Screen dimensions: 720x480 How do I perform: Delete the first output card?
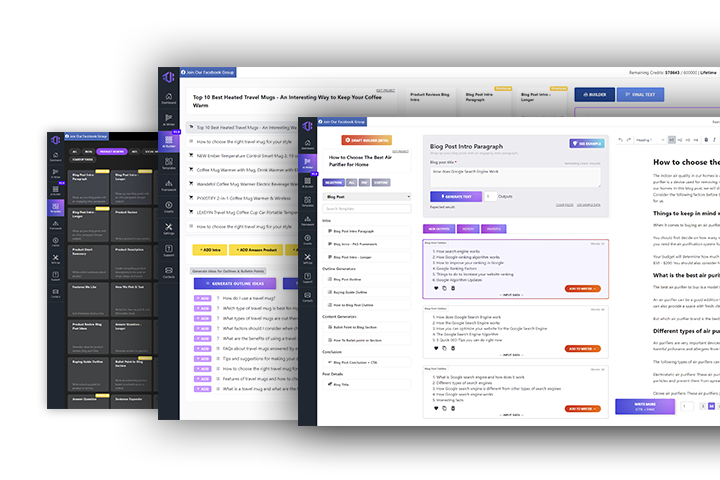[x=453, y=288]
